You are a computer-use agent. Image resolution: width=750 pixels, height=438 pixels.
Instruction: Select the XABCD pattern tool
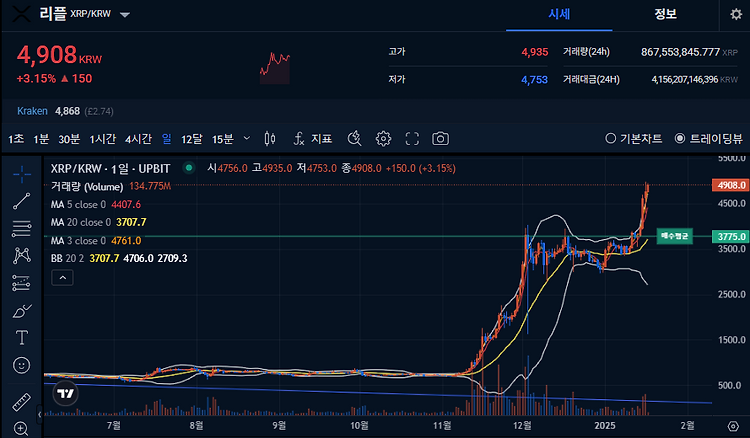(22, 256)
